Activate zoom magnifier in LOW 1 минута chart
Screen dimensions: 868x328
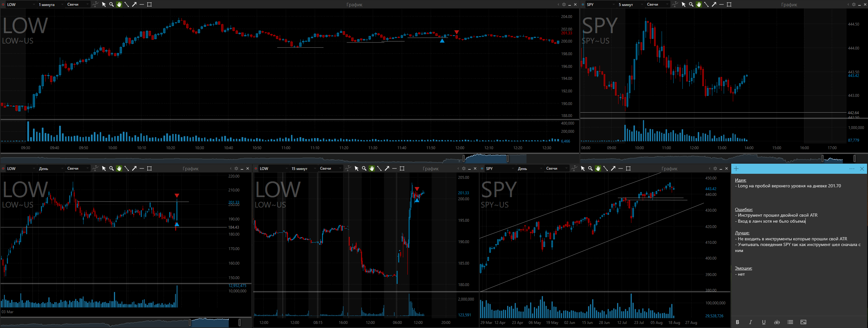click(x=112, y=4)
